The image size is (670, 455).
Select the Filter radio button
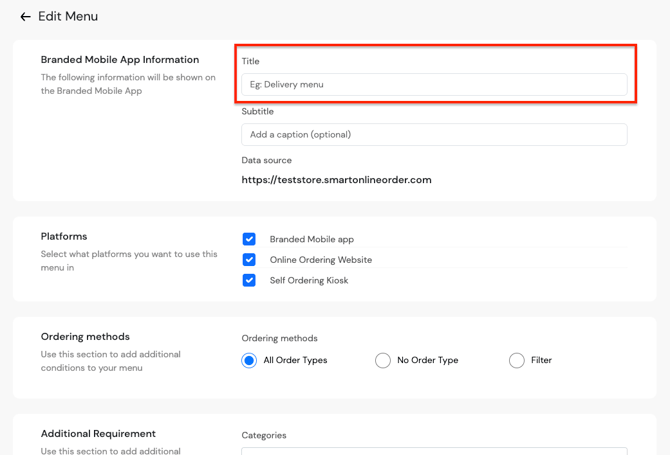pos(517,360)
